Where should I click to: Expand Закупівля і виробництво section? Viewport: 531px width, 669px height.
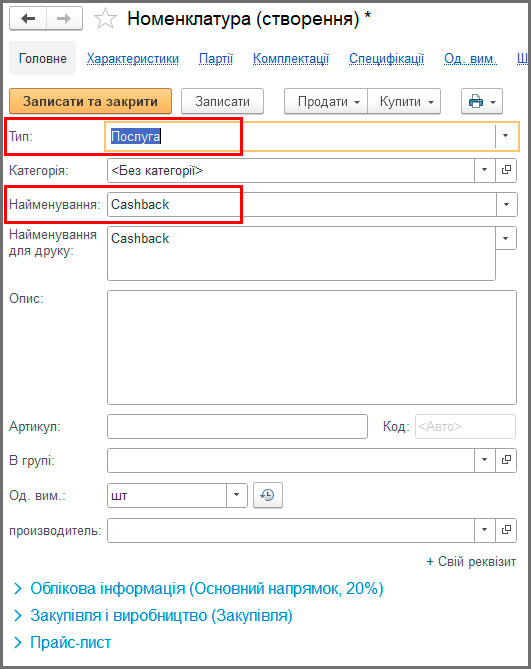pyautogui.click(x=161, y=616)
